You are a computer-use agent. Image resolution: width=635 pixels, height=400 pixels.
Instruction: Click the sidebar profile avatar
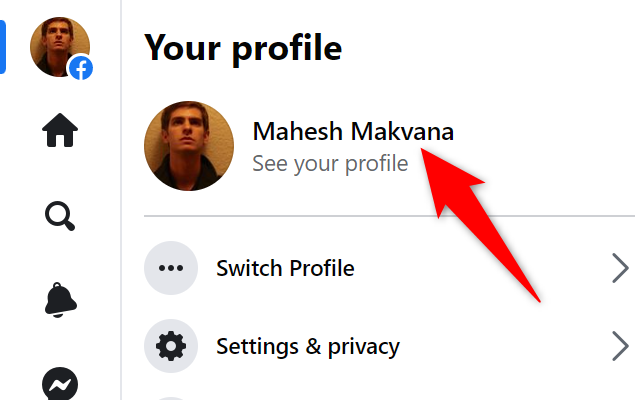(x=58, y=44)
